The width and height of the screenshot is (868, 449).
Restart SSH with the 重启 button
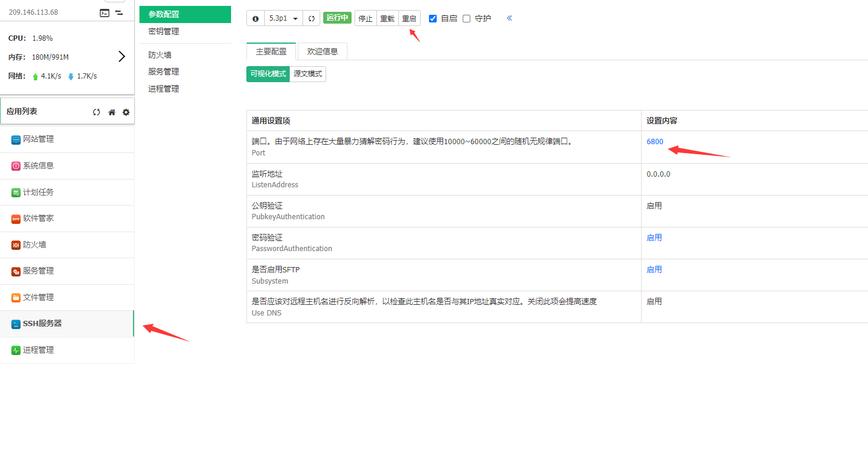(409, 18)
